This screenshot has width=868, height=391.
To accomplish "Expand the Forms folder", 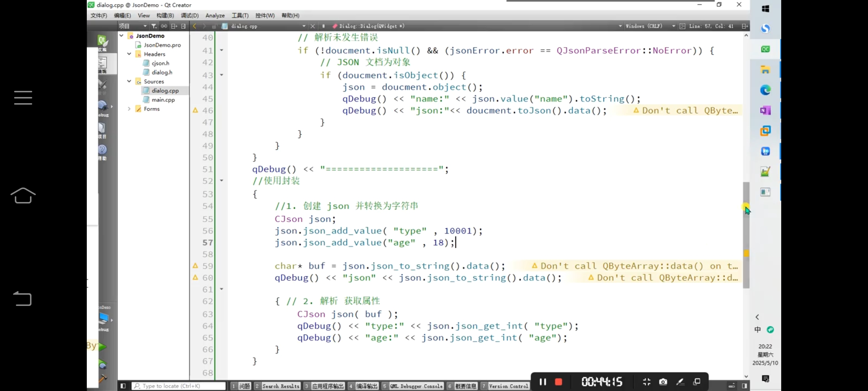I will click(129, 109).
